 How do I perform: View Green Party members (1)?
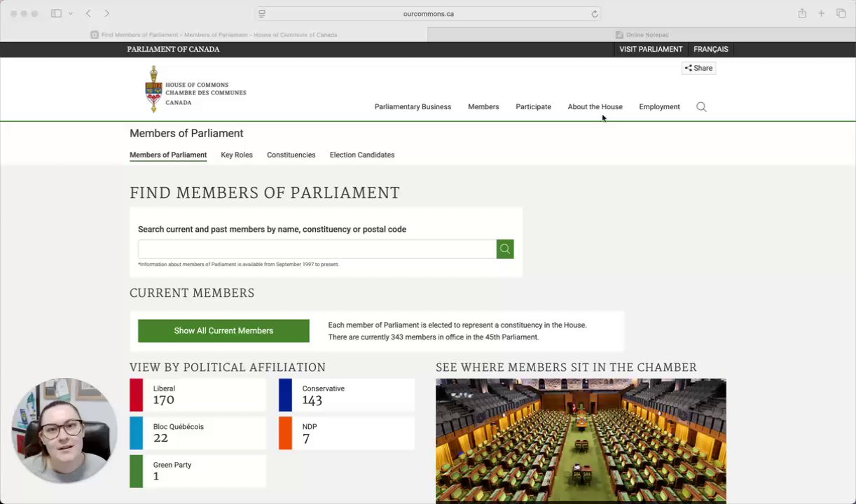point(198,471)
